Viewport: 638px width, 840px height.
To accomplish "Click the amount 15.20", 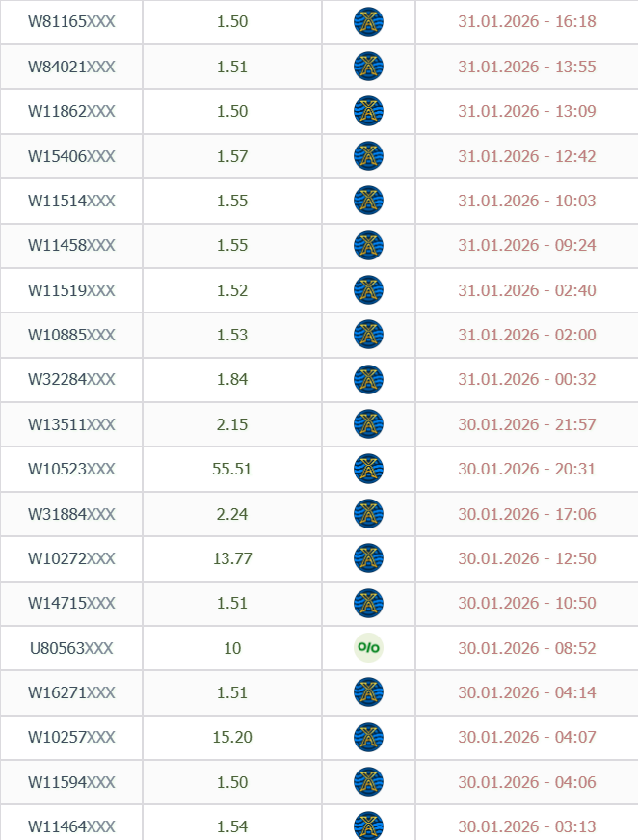I will [232, 738].
